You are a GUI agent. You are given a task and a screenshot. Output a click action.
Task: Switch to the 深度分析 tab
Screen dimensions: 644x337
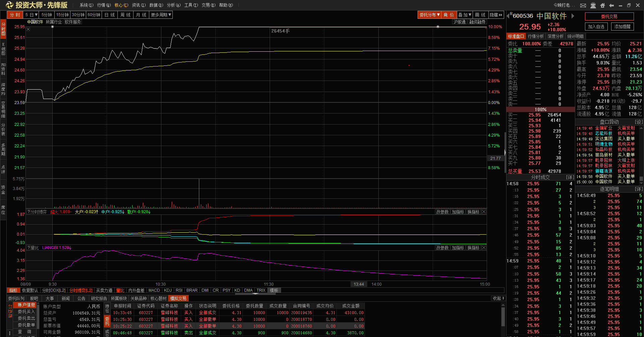click(x=555, y=36)
